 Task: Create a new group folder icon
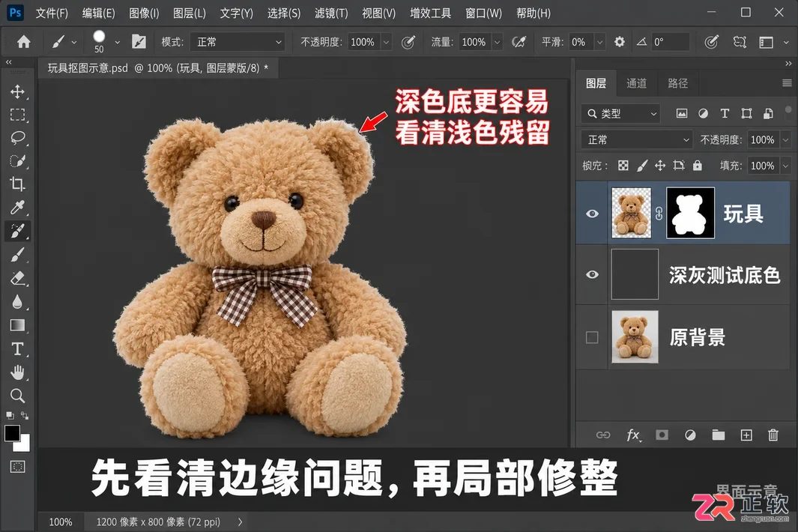[718, 435]
